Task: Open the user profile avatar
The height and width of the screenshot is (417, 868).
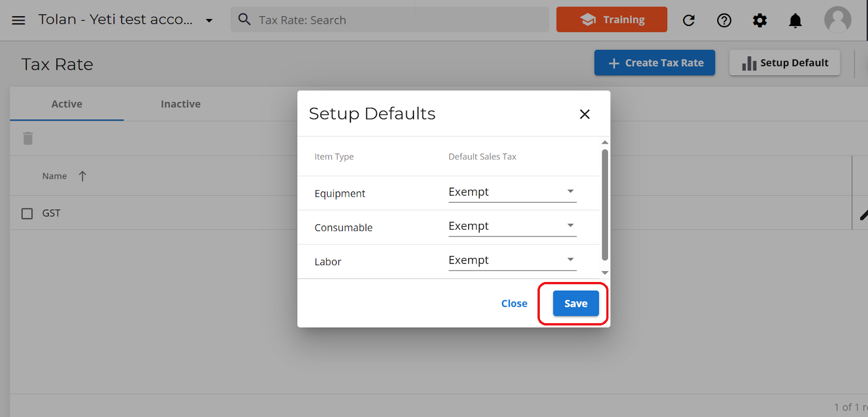Action: [838, 20]
